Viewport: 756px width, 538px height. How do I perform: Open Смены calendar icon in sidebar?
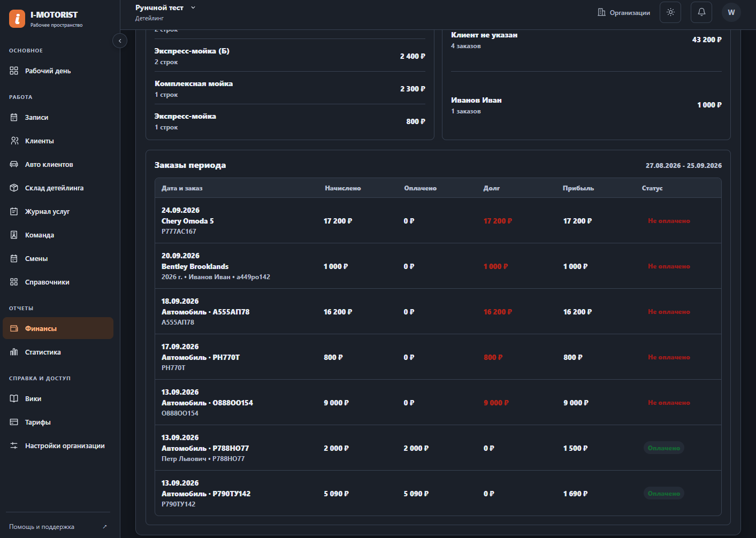pos(14,258)
